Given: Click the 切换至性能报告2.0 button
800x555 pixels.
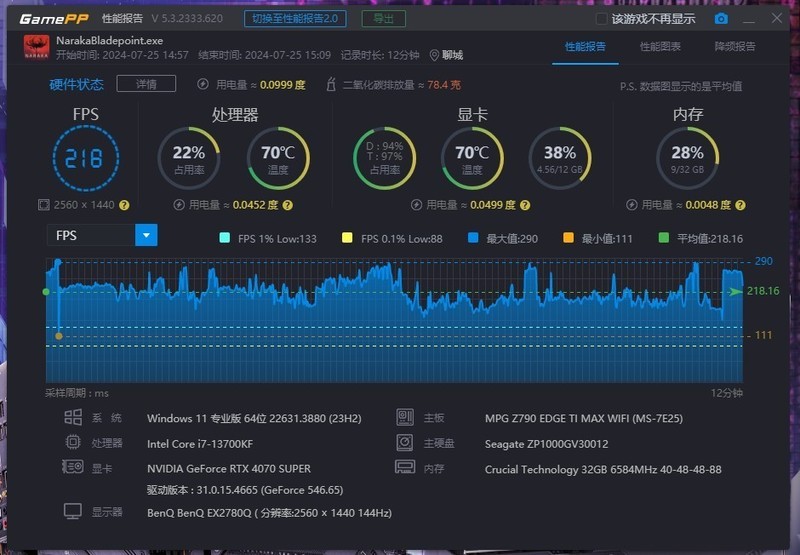Looking at the screenshot, I should pyautogui.click(x=295, y=19).
